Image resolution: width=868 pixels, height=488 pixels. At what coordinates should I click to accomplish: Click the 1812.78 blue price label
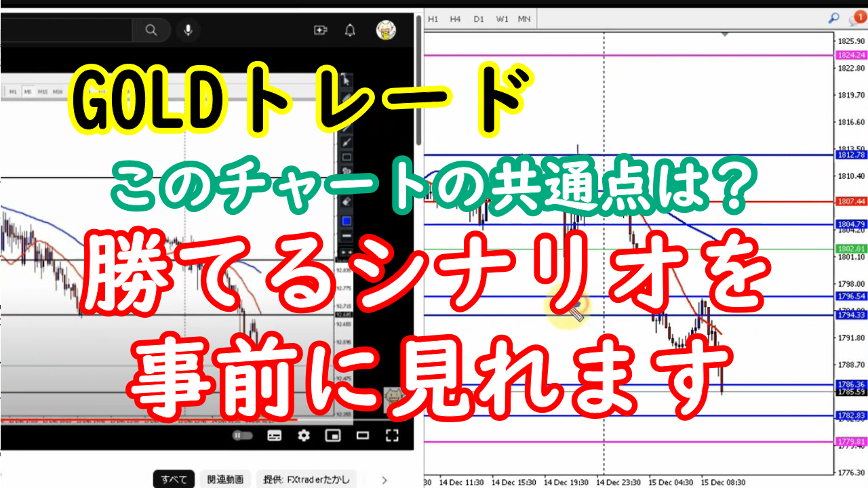851,155
